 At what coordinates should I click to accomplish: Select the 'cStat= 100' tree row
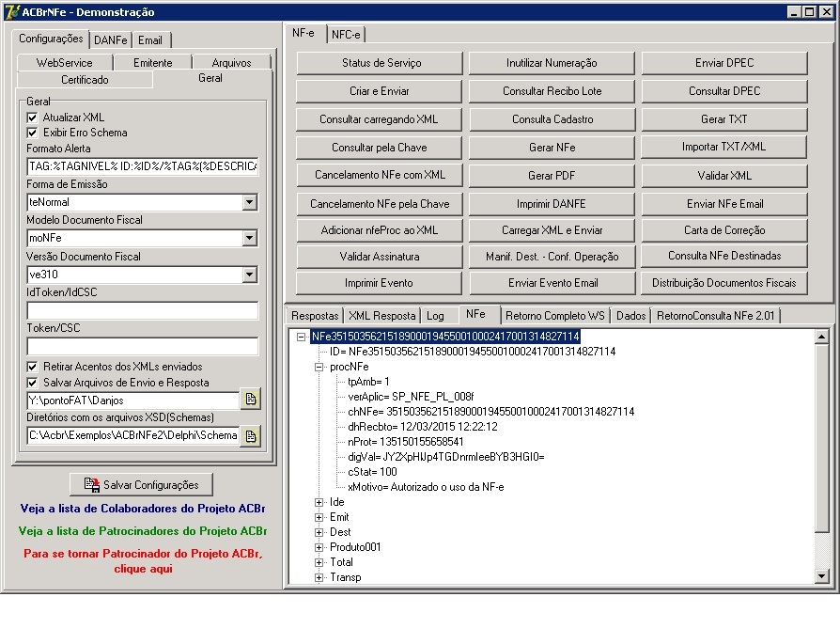coord(372,472)
